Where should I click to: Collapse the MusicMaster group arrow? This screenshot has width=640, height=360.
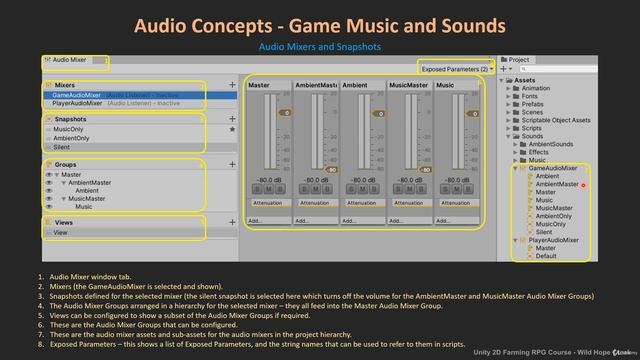tap(64, 199)
